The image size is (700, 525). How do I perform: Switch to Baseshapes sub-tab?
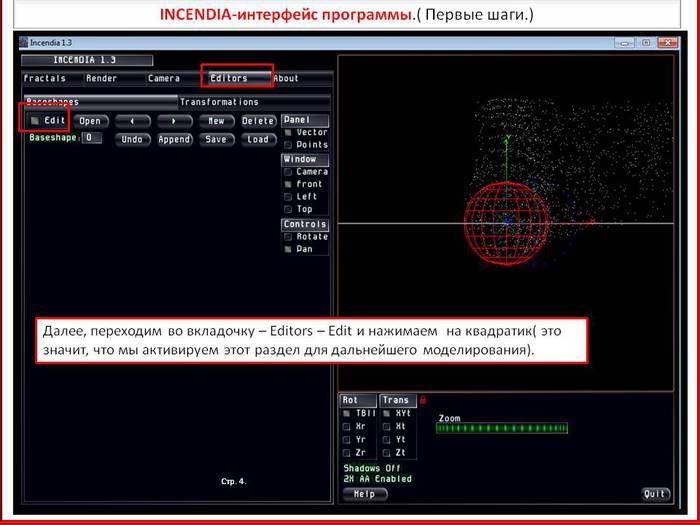[x=101, y=102]
